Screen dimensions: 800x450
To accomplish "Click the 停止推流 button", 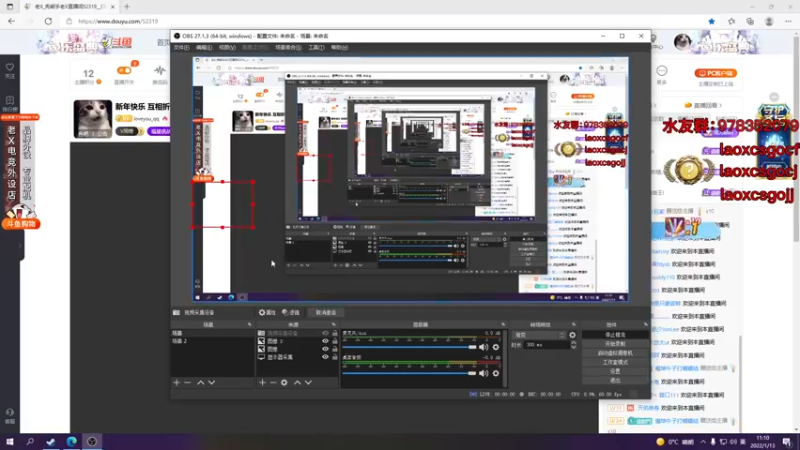I will tap(615, 335).
